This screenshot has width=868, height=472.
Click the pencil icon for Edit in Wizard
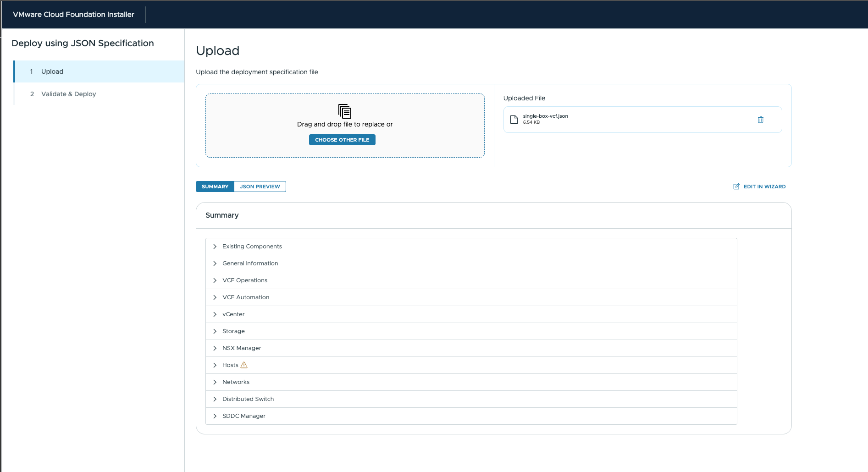click(x=736, y=187)
